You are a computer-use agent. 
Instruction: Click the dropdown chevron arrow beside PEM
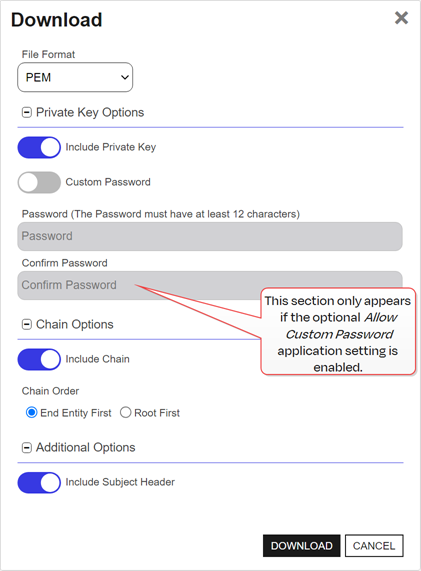pos(125,77)
